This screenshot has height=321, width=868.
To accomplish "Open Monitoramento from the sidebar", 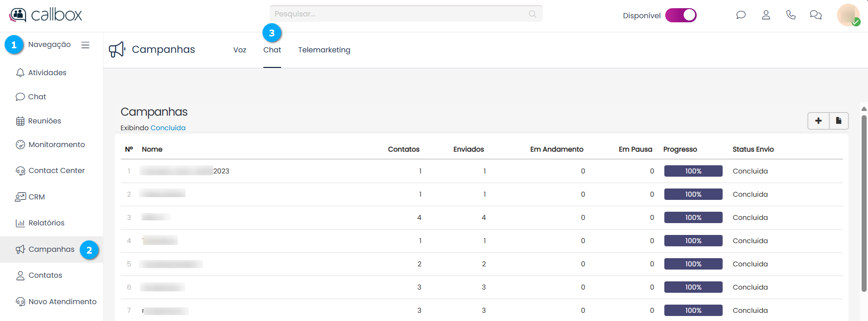I will point(56,145).
